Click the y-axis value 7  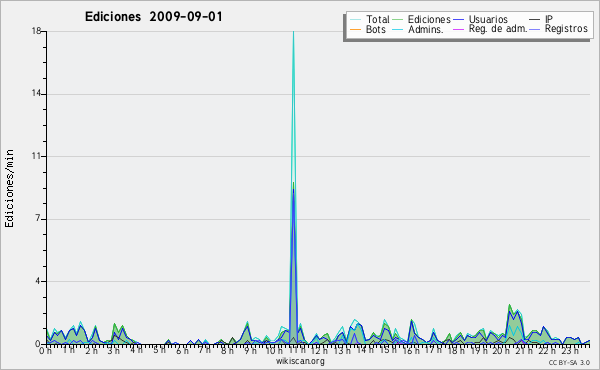[38, 218]
